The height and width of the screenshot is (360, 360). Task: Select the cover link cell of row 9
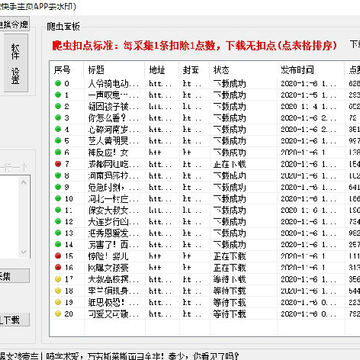click(x=192, y=187)
